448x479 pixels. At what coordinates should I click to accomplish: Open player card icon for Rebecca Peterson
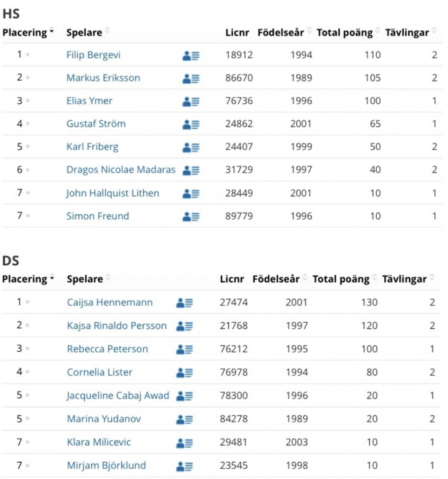coord(184,349)
